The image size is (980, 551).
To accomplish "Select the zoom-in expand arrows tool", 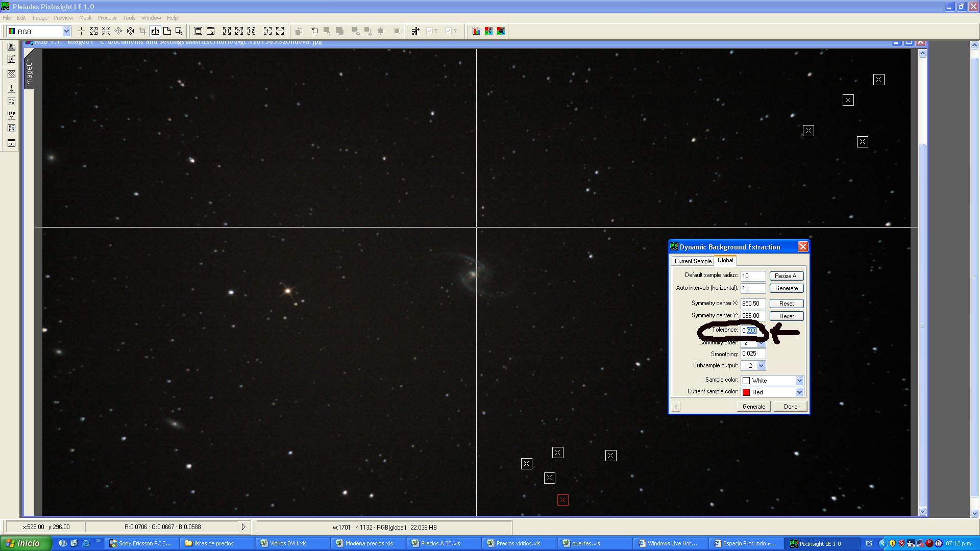I will click(93, 31).
